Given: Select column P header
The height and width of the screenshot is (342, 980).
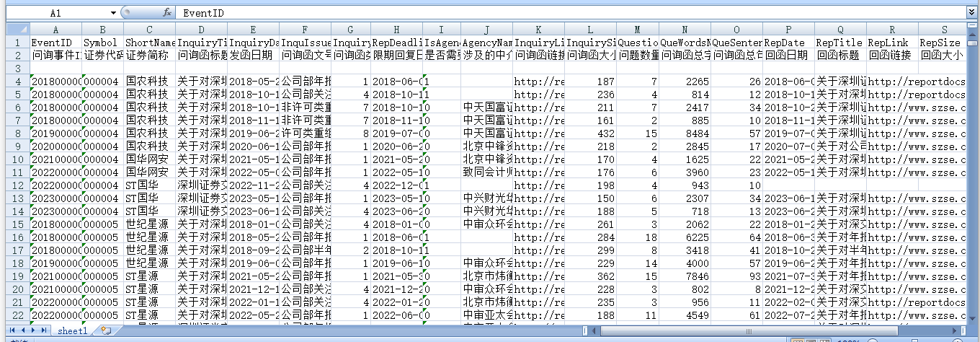Looking at the screenshot, I should click(x=788, y=30).
